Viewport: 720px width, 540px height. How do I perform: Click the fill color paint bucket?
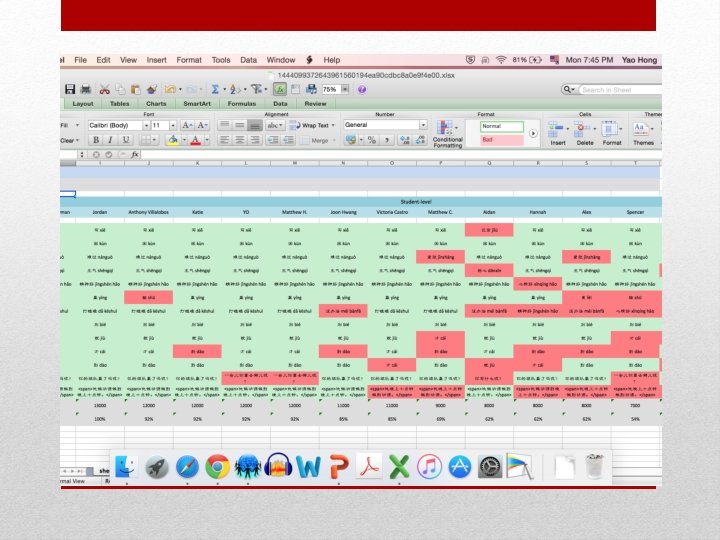[x=173, y=140]
